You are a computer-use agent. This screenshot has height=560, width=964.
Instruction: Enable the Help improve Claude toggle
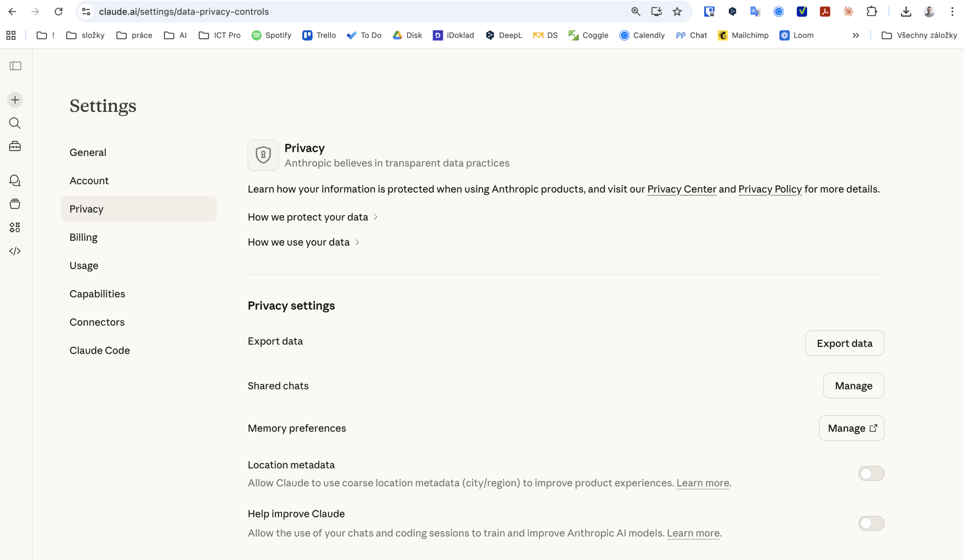[871, 523]
